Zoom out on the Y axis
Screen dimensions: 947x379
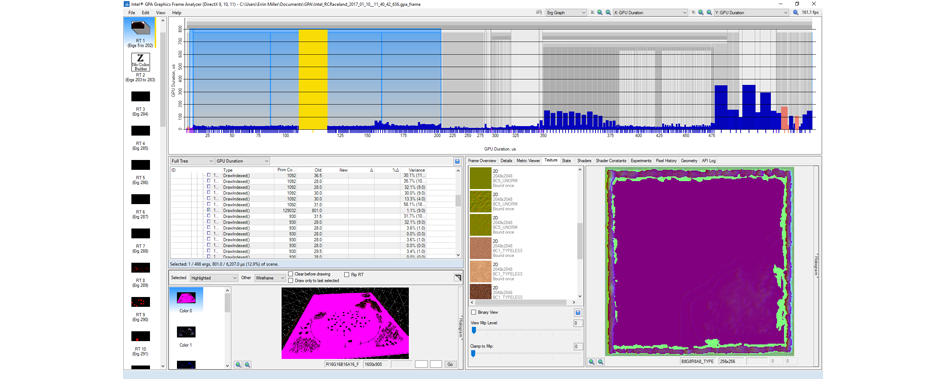click(708, 12)
